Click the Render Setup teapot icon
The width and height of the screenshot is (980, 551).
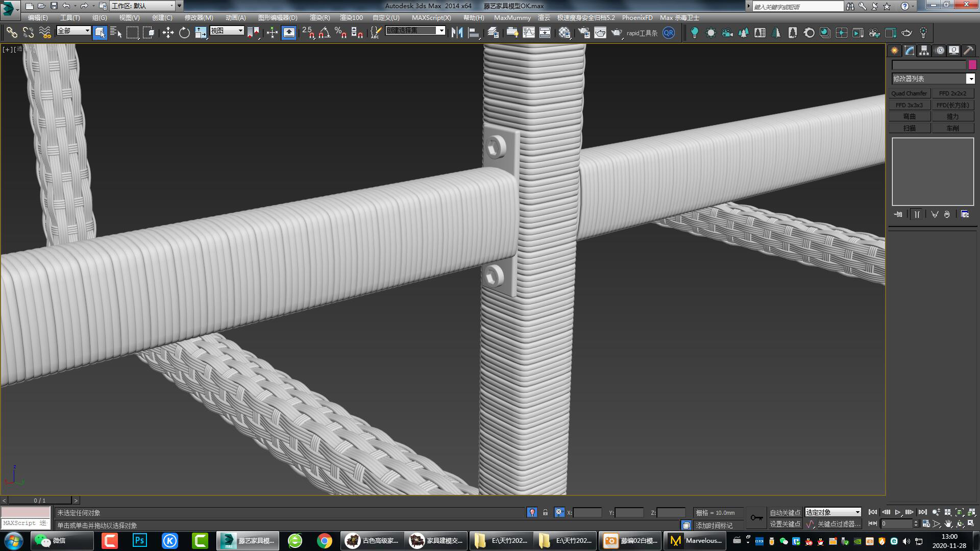[584, 33]
